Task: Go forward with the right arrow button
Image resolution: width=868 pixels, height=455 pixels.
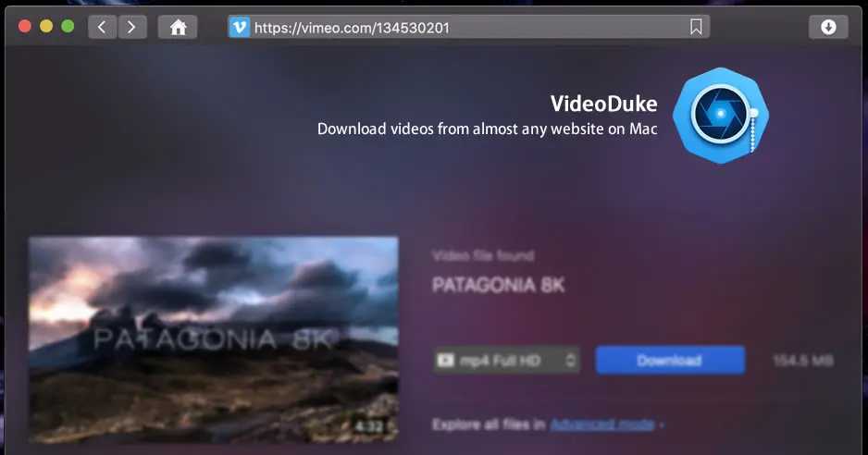Action: 131,27
